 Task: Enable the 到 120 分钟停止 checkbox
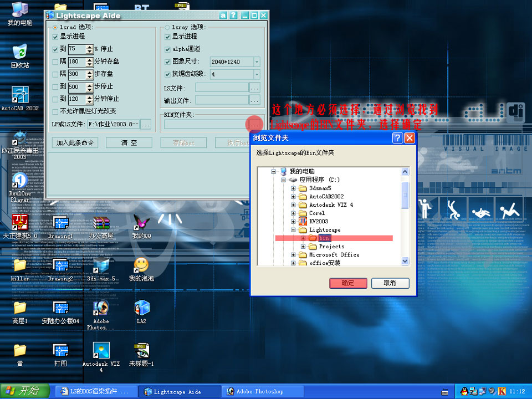click(55, 99)
